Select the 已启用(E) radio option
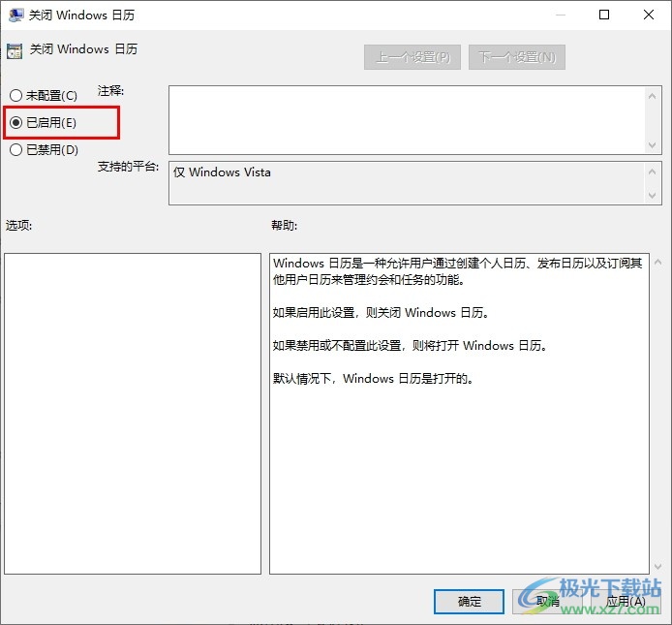The height and width of the screenshot is (625, 672). click(43, 123)
